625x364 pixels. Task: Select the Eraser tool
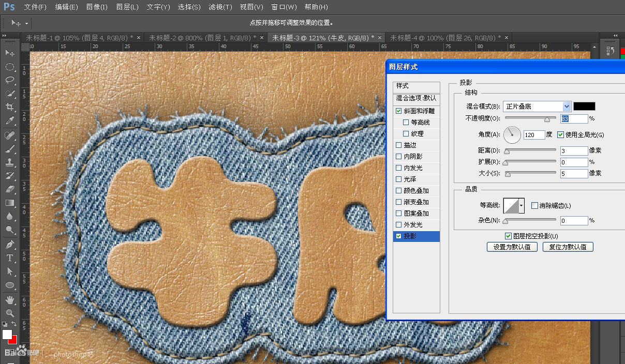click(x=10, y=189)
